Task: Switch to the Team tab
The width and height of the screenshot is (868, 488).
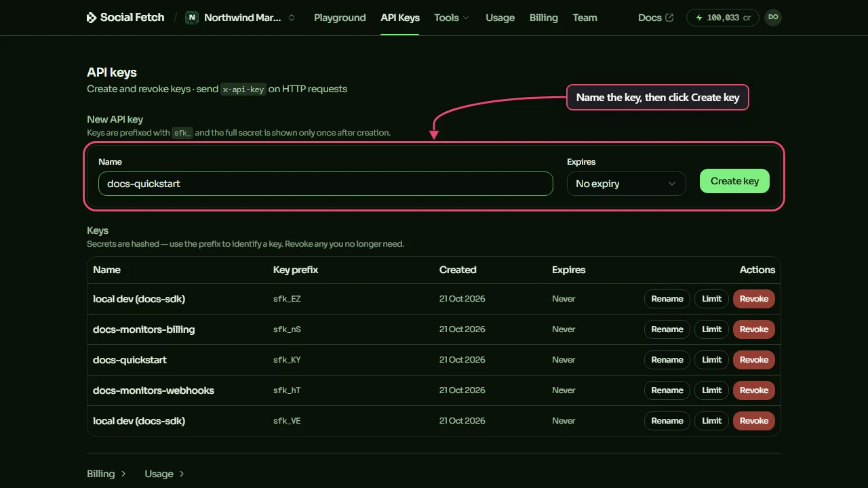Action: click(585, 18)
